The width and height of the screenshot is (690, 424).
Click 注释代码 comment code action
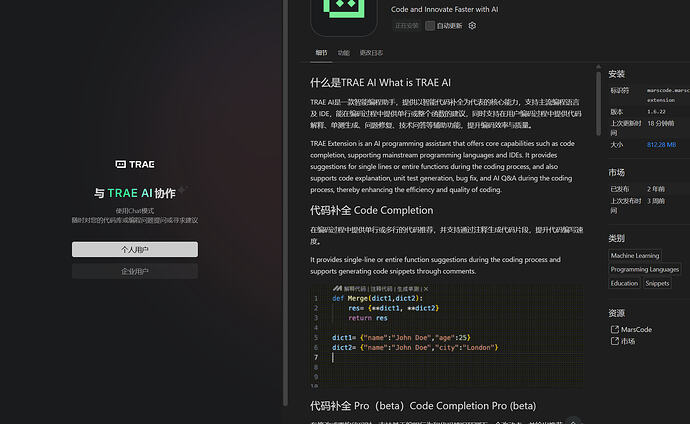(x=381, y=289)
